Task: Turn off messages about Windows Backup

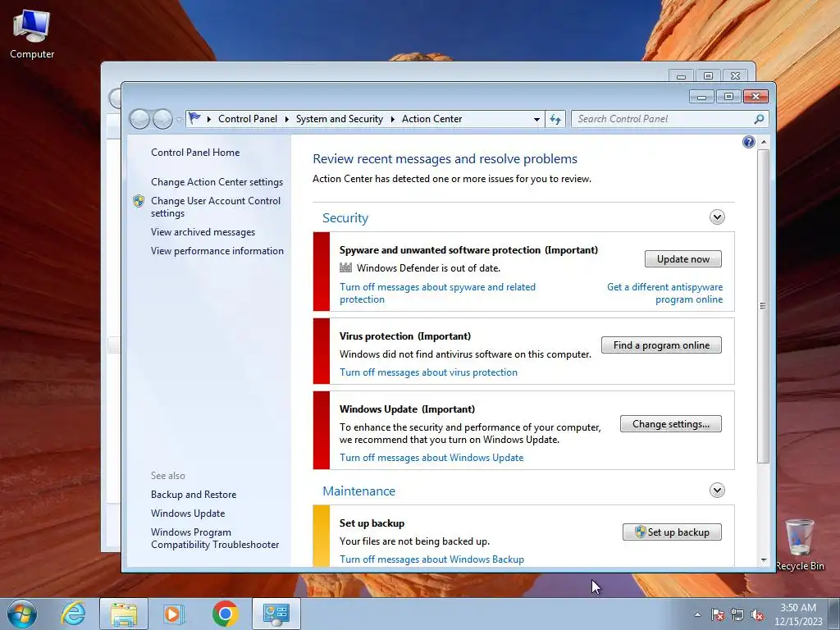Action: pyautogui.click(x=431, y=559)
